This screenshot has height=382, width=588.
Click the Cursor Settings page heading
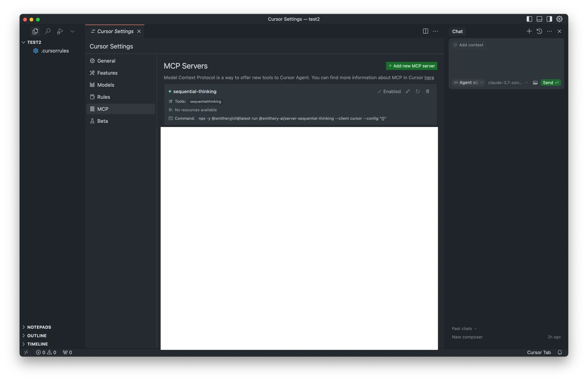[x=111, y=47]
